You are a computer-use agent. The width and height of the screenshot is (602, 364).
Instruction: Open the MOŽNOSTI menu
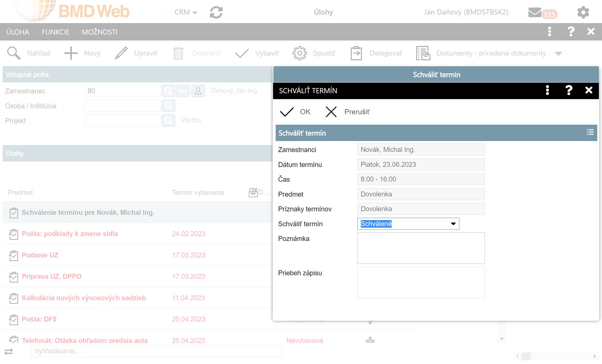(100, 32)
